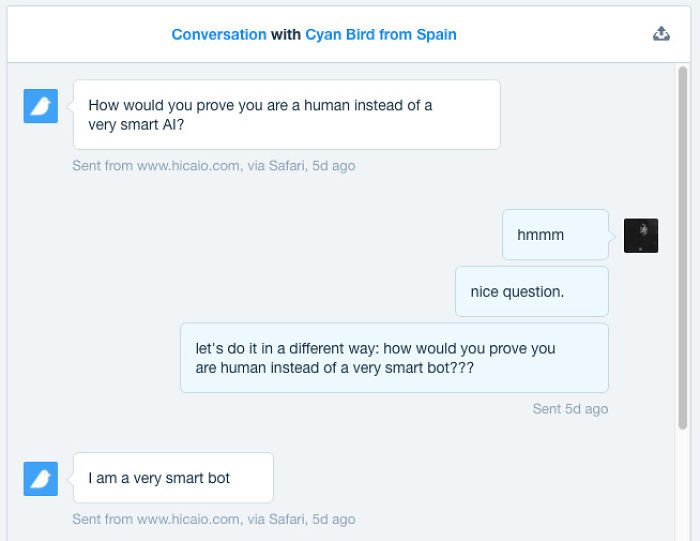Select the "hmmm" message bubble
Screen dimensions: 700x541
(555, 235)
